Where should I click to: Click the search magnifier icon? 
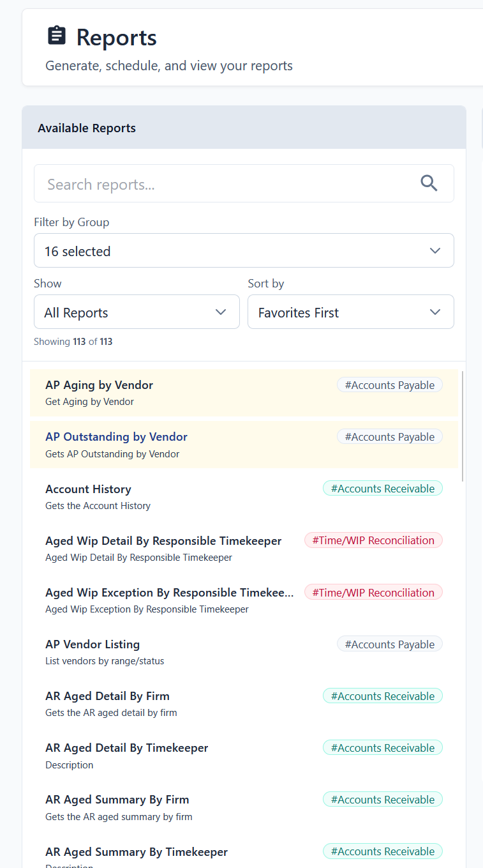click(x=429, y=184)
